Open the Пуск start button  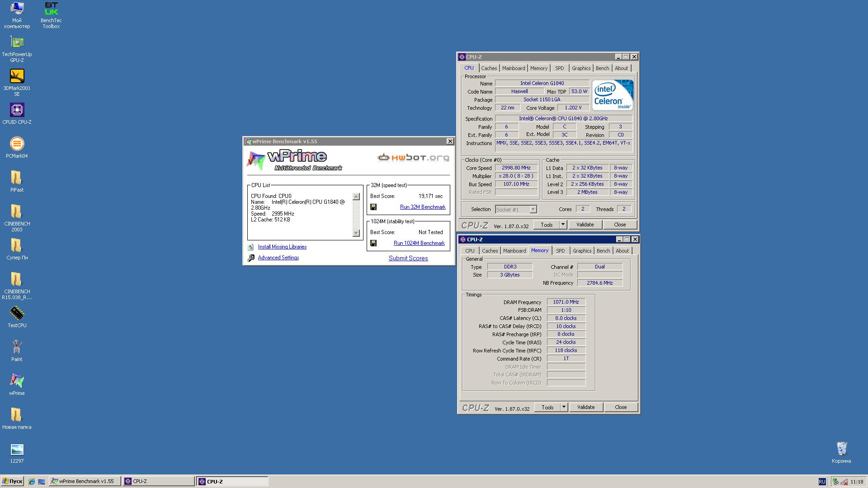pyautogui.click(x=12, y=482)
